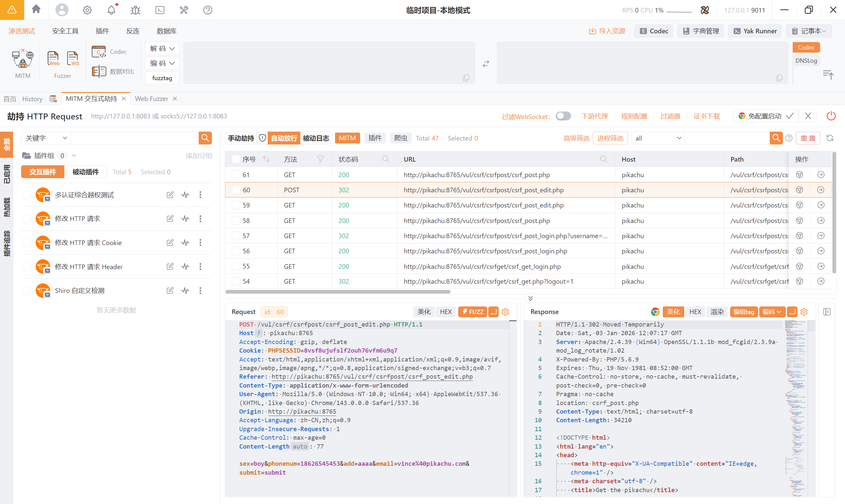Check the 修改 HTTP 请求 plugin checkbox

pyautogui.click(x=27, y=219)
